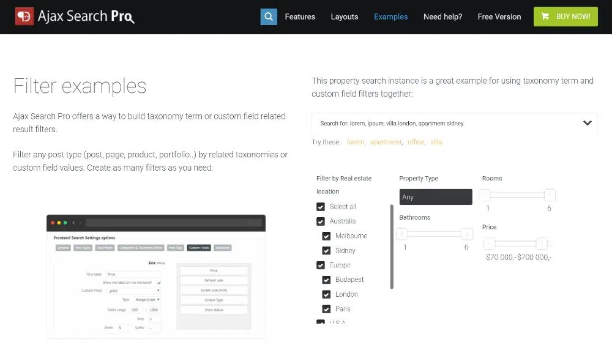
Task: Click the lorem suggested search link
Action: coord(356,141)
